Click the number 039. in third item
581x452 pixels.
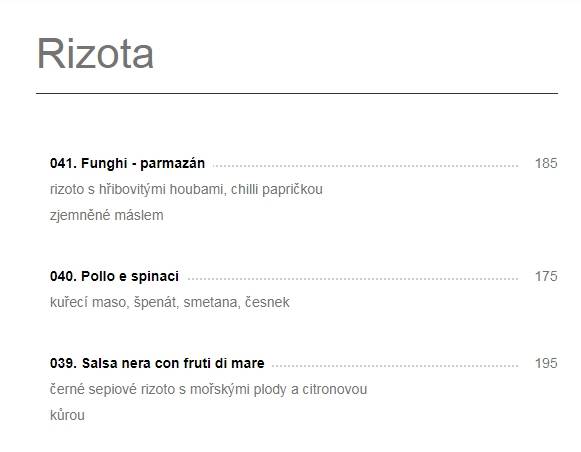pyautogui.click(x=63, y=363)
